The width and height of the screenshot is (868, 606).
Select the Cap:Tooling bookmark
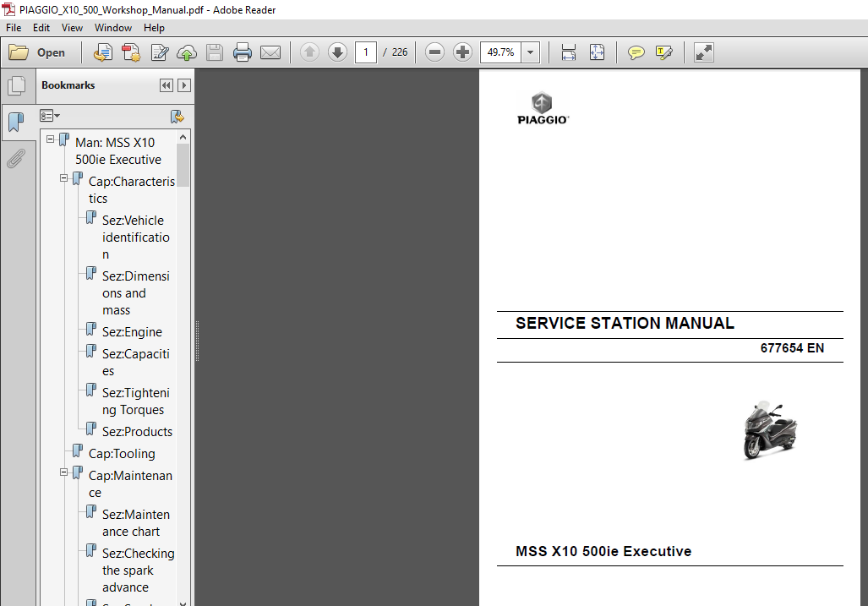pyautogui.click(x=122, y=454)
